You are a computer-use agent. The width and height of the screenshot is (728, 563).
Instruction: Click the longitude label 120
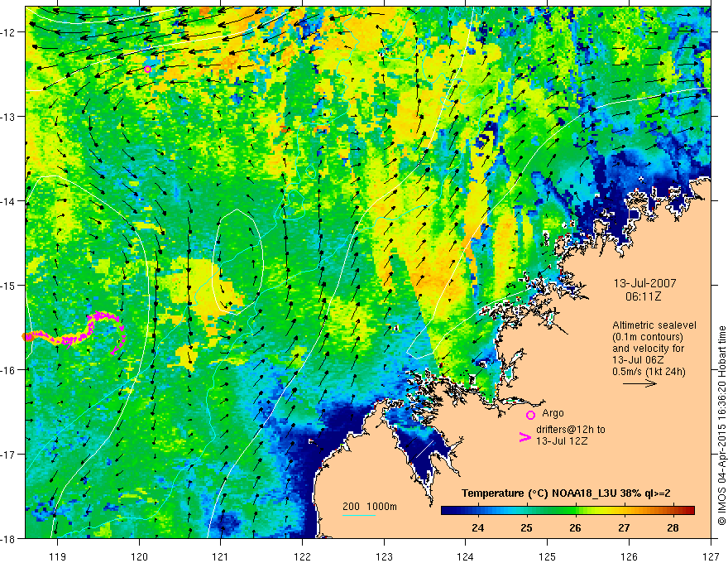pos(139,556)
